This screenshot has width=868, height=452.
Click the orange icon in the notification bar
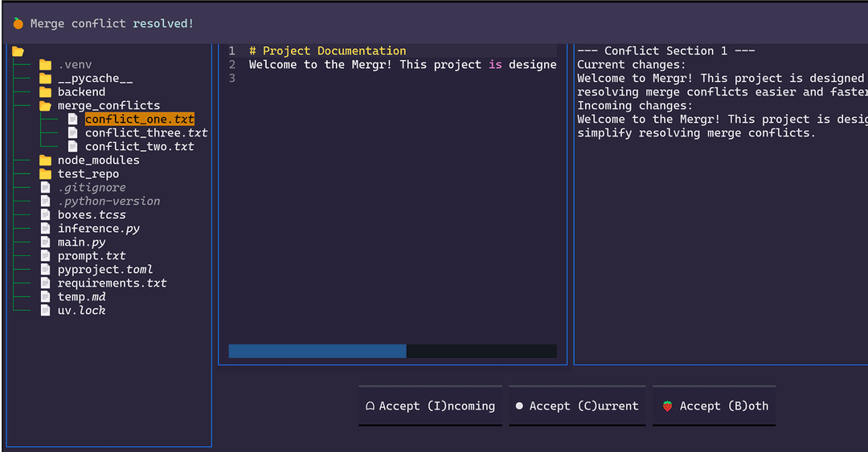coord(18,23)
